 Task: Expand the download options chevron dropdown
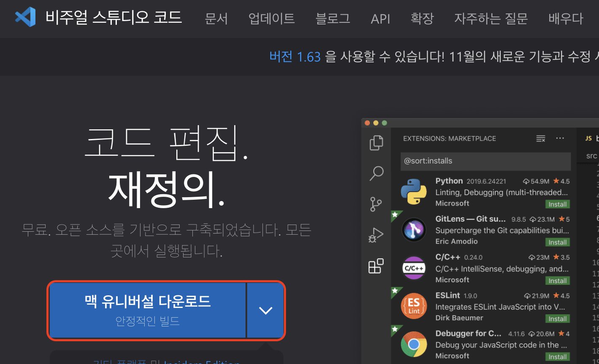point(265,310)
